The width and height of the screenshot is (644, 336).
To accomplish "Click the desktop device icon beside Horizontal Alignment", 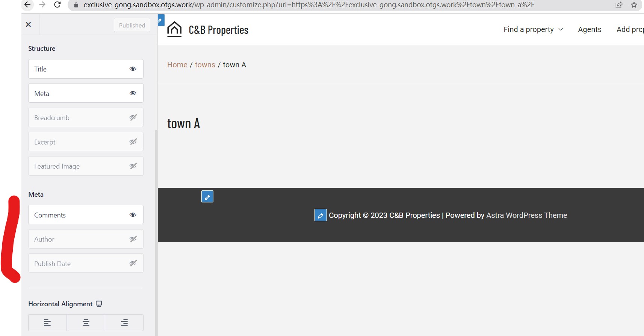I will (x=99, y=304).
